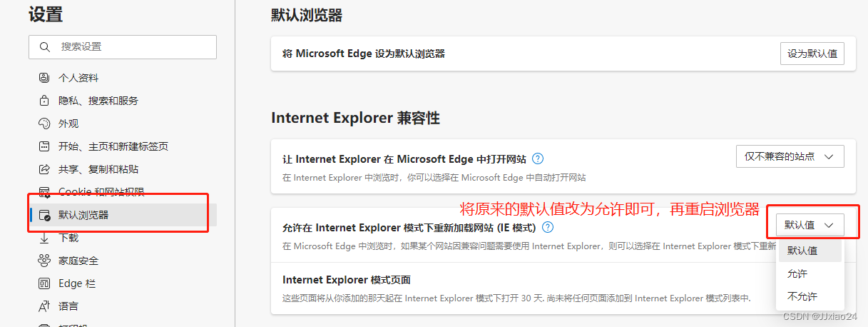Click the 家庭安全 family icon
868x327 pixels.
tap(44, 261)
